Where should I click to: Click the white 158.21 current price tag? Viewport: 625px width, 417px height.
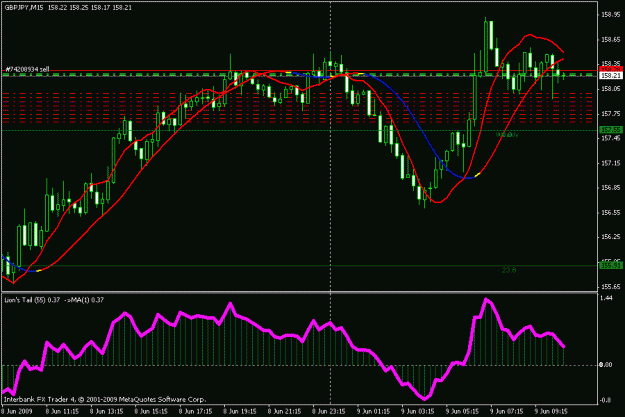point(611,75)
